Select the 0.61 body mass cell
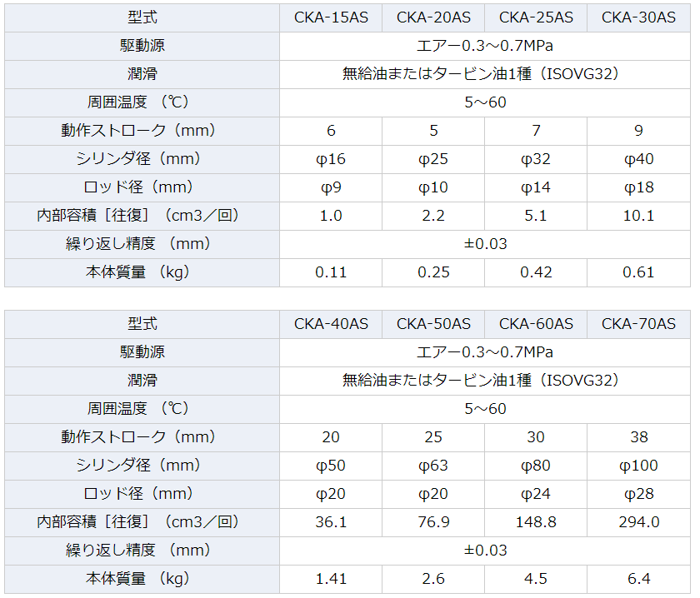700x598 pixels. (639, 272)
